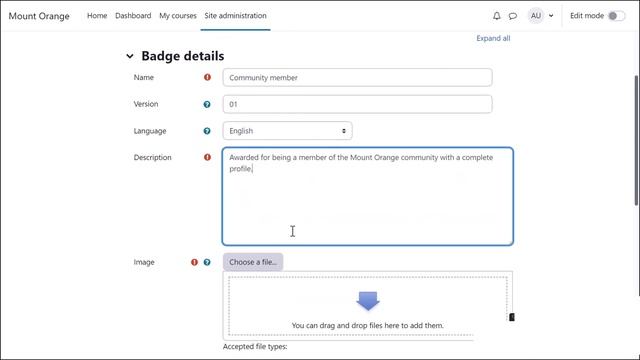
Task: Open My courses in the navigation
Action: 178,16
